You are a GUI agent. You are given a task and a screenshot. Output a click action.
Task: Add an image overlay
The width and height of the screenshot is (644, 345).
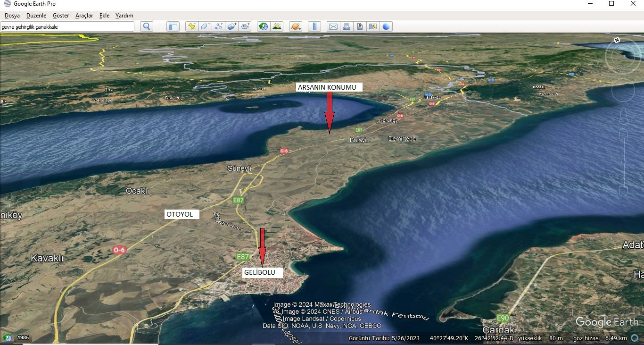click(231, 27)
